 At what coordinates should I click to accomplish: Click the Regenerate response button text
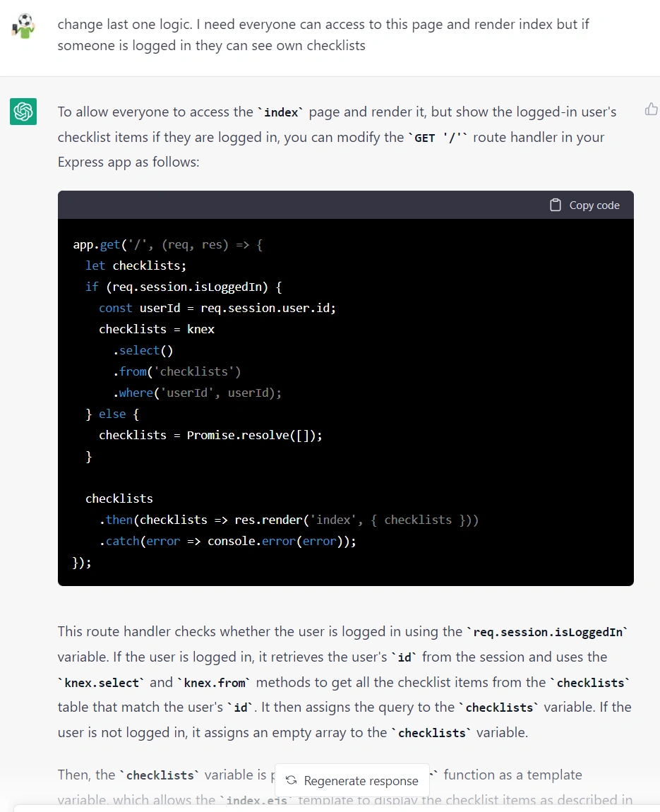(x=361, y=780)
